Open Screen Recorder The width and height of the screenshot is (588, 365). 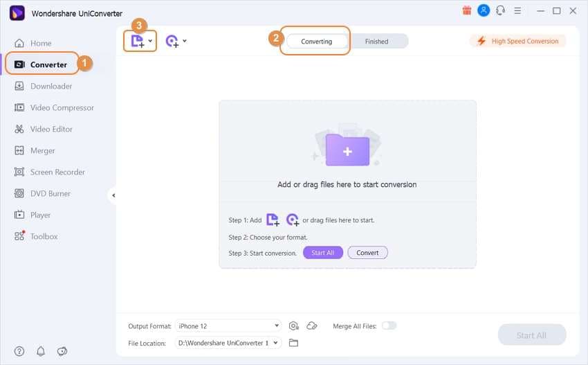point(50,172)
